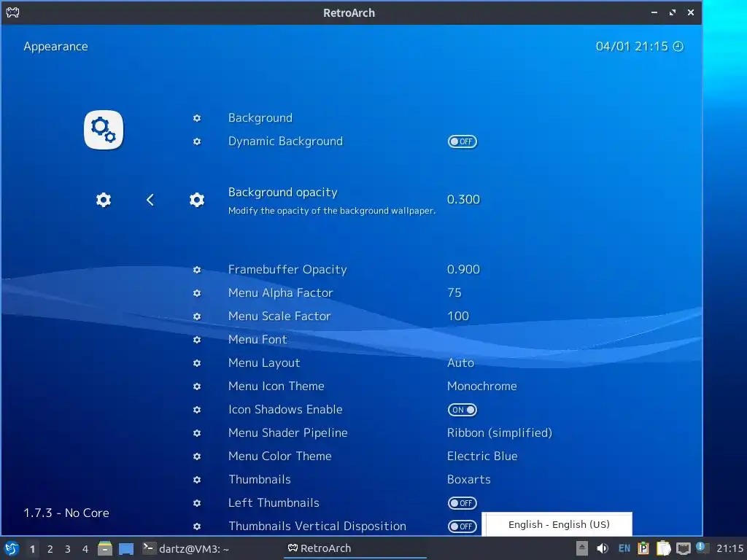Click the gear icon next to Menu Icon Theme
Image resolution: width=747 pixels, height=560 pixels.
coord(197,386)
